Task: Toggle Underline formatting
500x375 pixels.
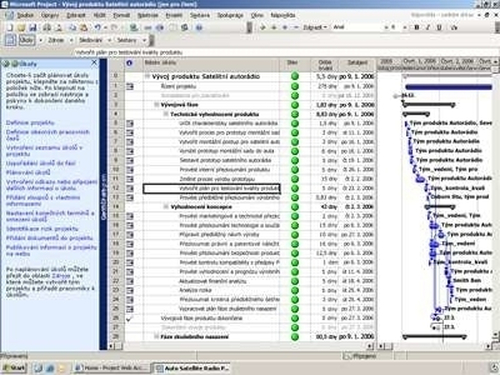Action: pyautogui.click(x=439, y=27)
